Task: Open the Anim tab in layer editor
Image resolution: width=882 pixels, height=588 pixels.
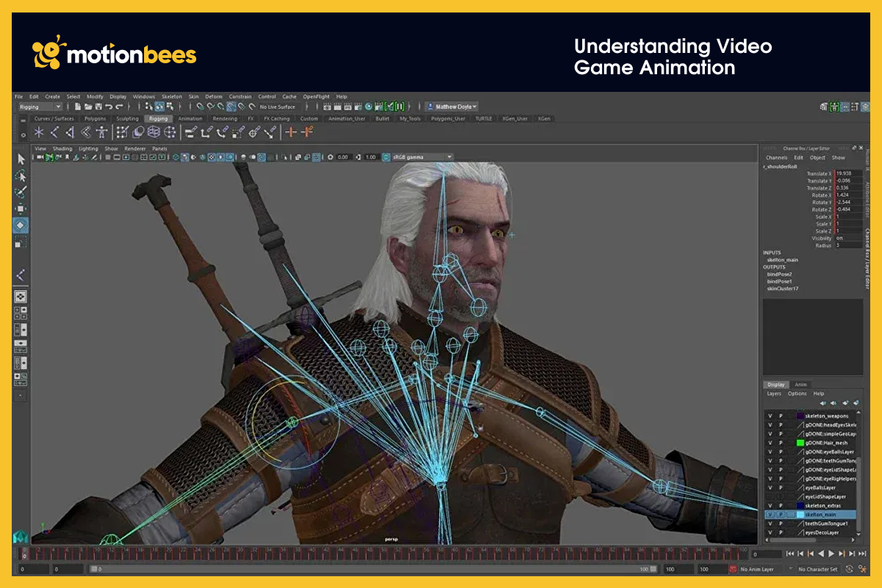Action: point(800,384)
